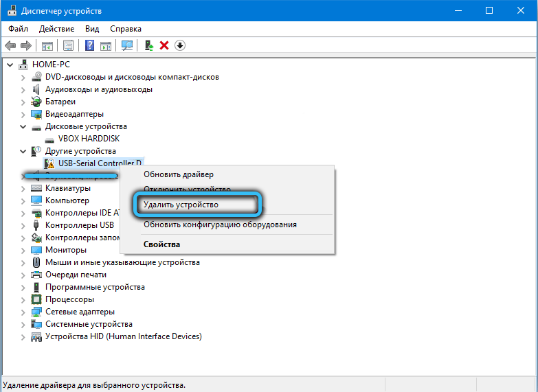Choose Удалить устройство in context menu
538x392 pixels.
(x=180, y=205)
